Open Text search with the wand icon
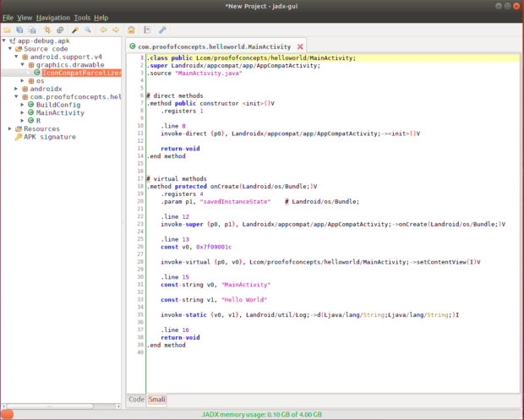Screen dimensions: 524x420 point(75,30)
